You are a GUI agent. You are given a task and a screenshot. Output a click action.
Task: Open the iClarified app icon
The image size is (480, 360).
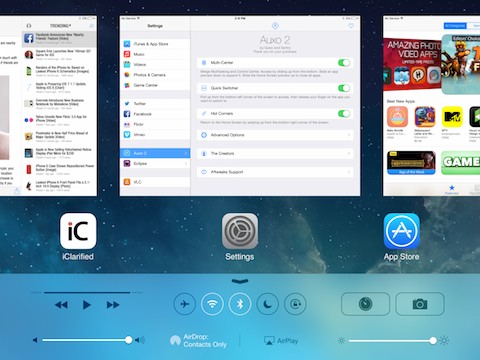78,231
